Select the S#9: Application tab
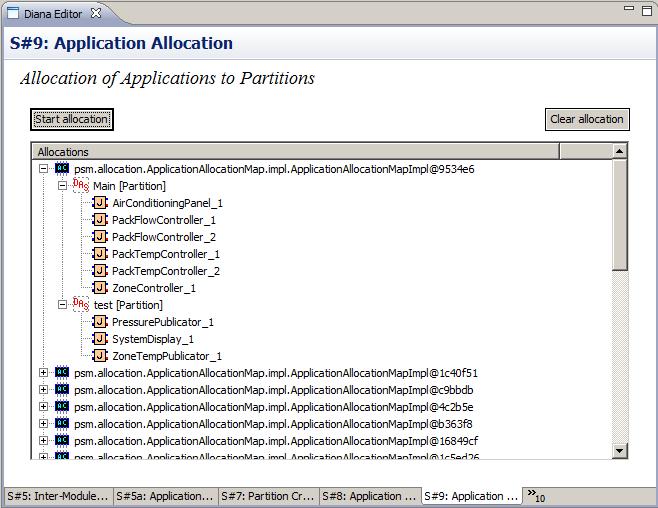Screen dimensions: 658x508 [471, 496]
